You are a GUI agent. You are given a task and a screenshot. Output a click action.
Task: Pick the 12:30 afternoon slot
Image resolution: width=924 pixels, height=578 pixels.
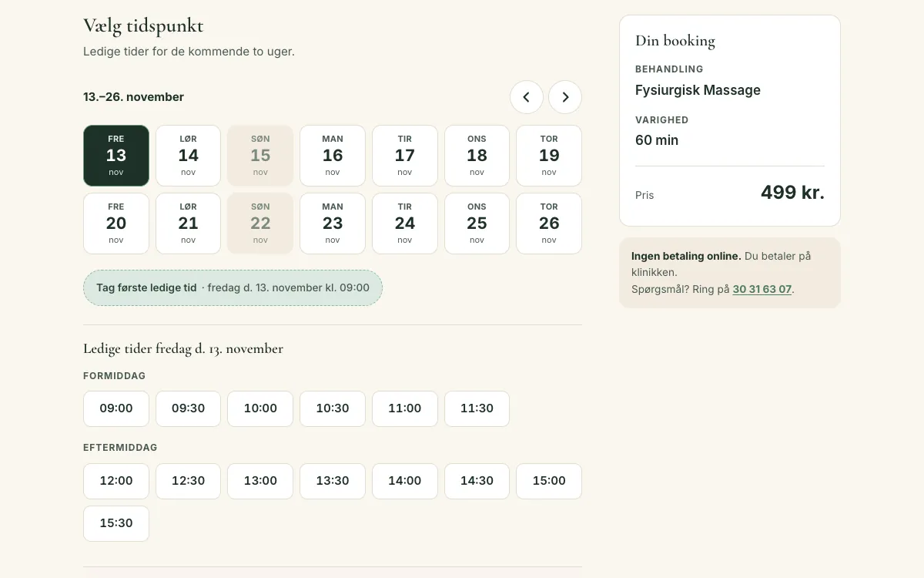pyautogui.click(x=188, y=481)
